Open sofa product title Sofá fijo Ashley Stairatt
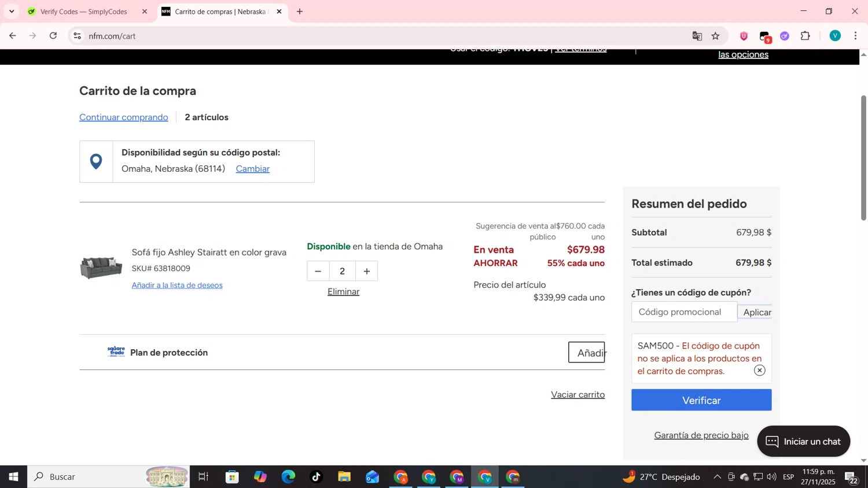 pos(209,252)
